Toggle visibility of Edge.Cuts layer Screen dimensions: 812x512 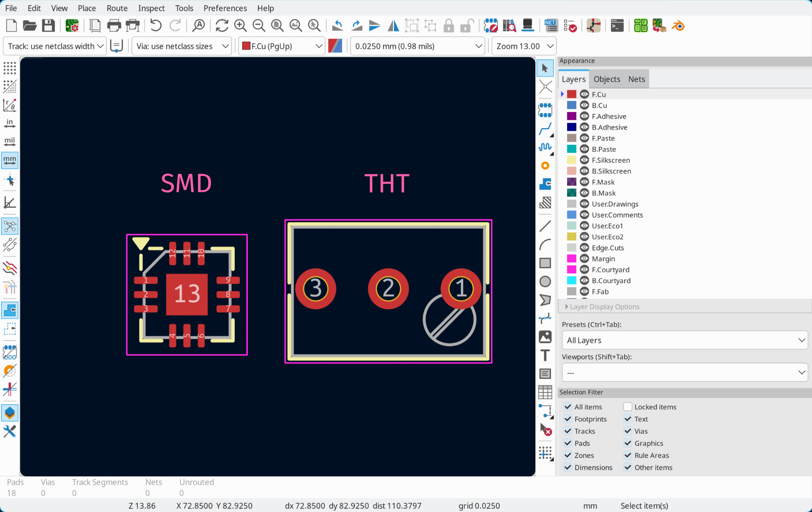click(584, 248)
